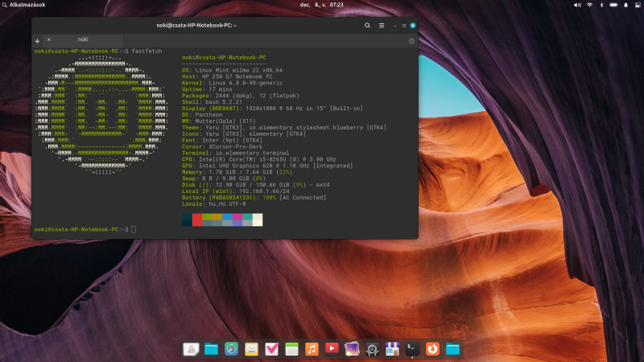
Task: Open System Settings from the dock
Action: click(x=372, y=349)
